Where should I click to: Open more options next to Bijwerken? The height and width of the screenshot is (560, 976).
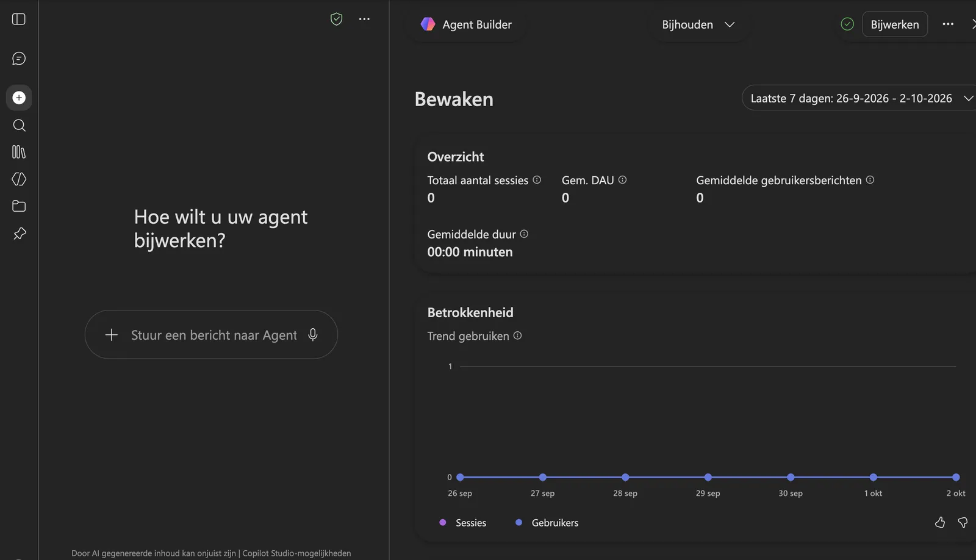click(948, 24)
